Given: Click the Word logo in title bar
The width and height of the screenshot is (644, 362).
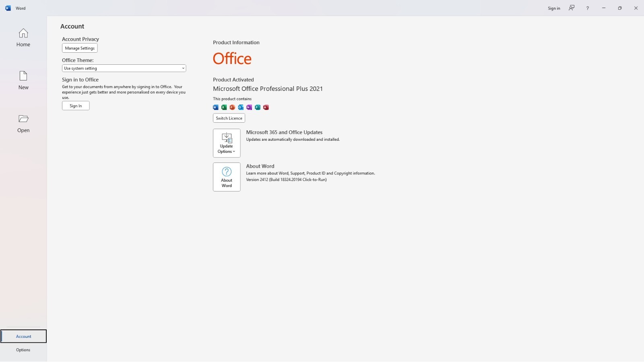Looking at the screenshot, I should [x=8, y=8].
